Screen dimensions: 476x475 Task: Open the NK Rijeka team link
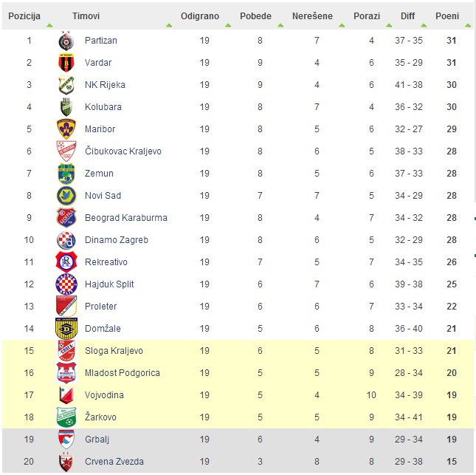(105, 85)
